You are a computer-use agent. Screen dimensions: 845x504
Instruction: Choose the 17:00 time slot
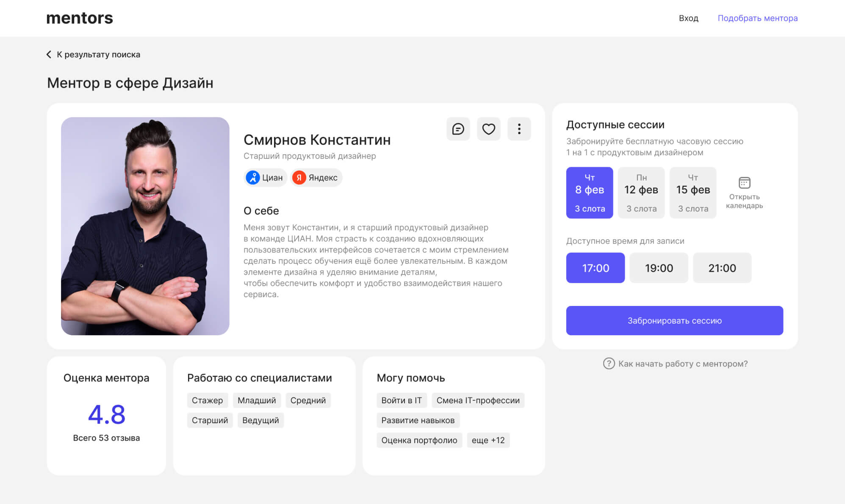click(595, 268)
